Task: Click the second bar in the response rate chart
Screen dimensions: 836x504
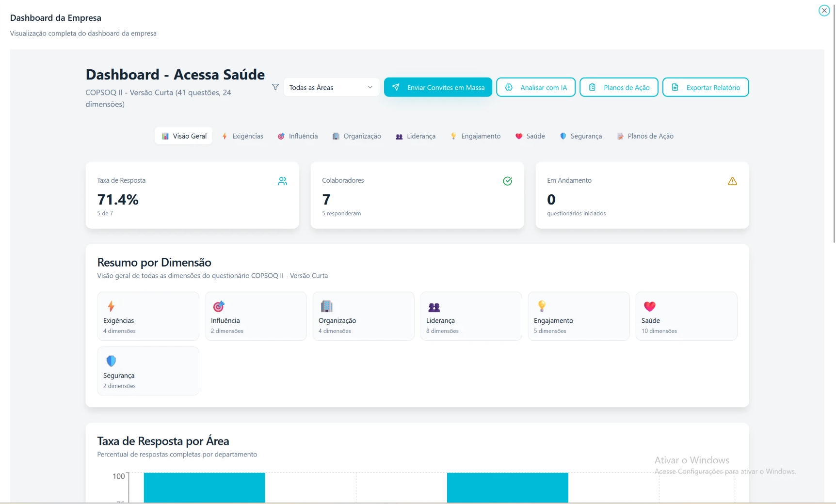Action: (x=508, y=487)
